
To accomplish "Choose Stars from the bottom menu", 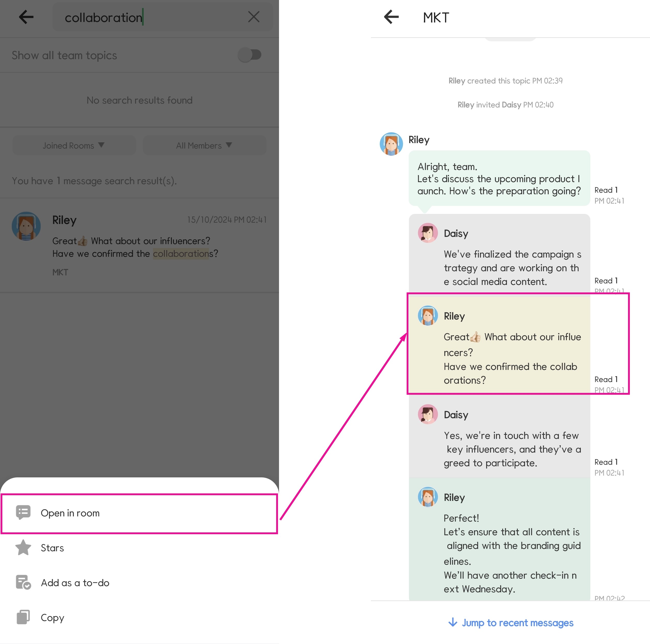I will 52,548.
